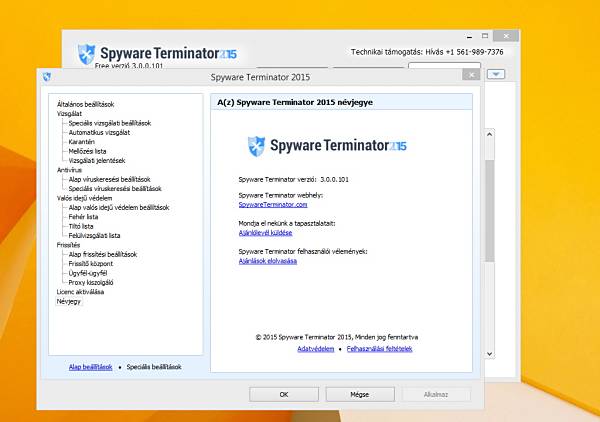Click the scrollbar down arrow in main window
This screenshot has width=600, height=422.
(x=489, y=354)
